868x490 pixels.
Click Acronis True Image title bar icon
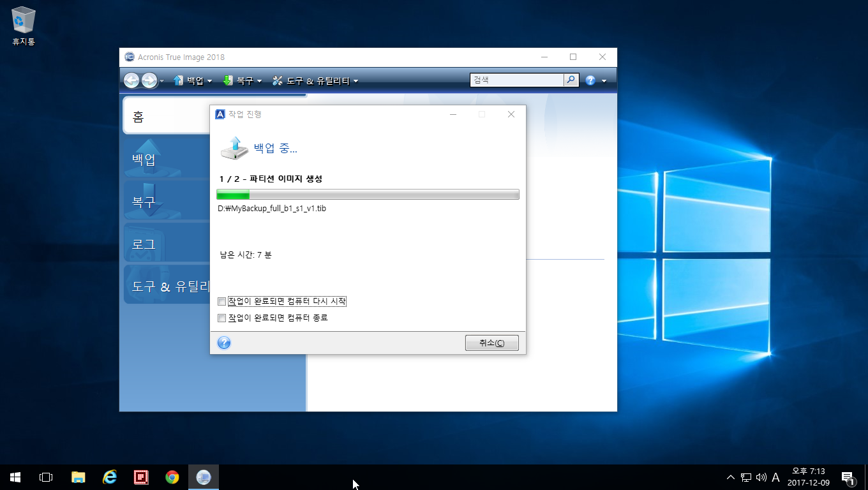tap(130, 57)
